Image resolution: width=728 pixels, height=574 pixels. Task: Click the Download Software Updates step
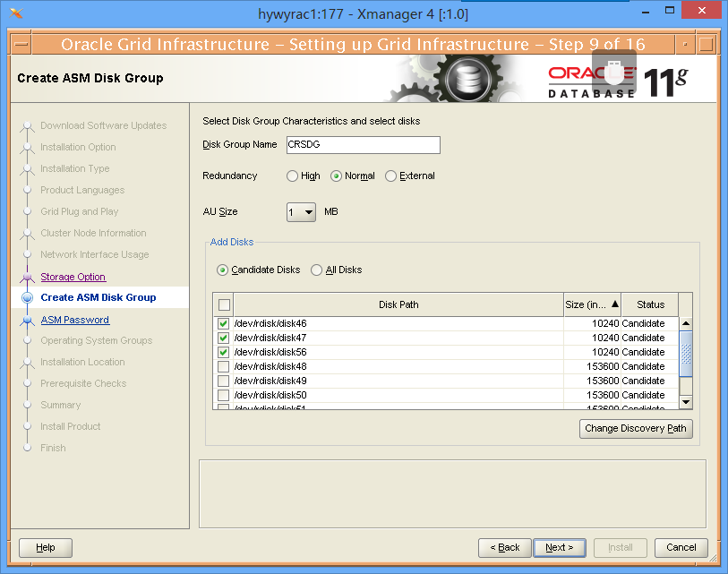104,126
